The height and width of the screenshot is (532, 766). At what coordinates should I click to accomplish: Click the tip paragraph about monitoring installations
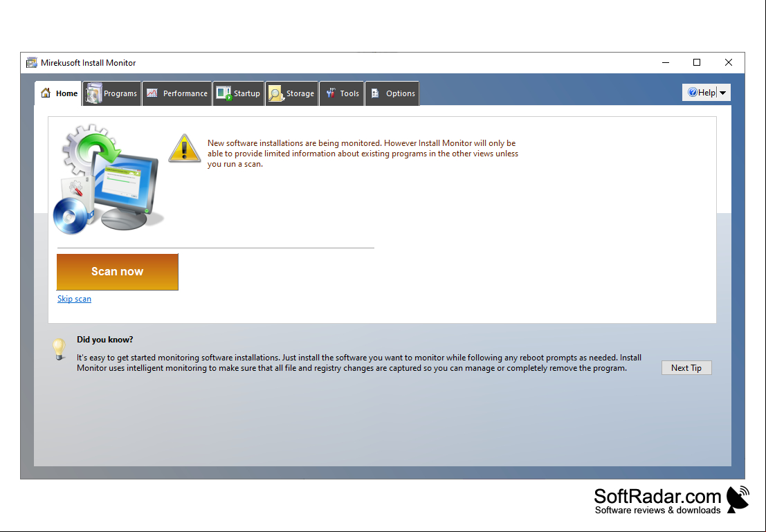(x=359, y=363)
